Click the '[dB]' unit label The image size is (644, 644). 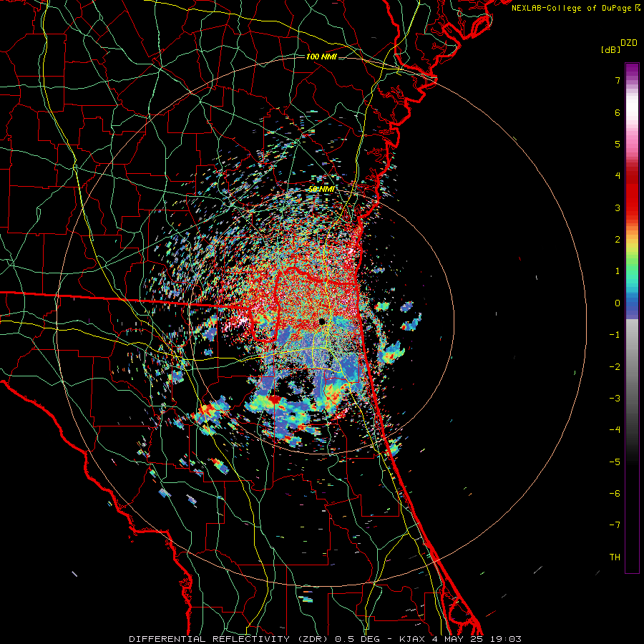click(610, 50)
